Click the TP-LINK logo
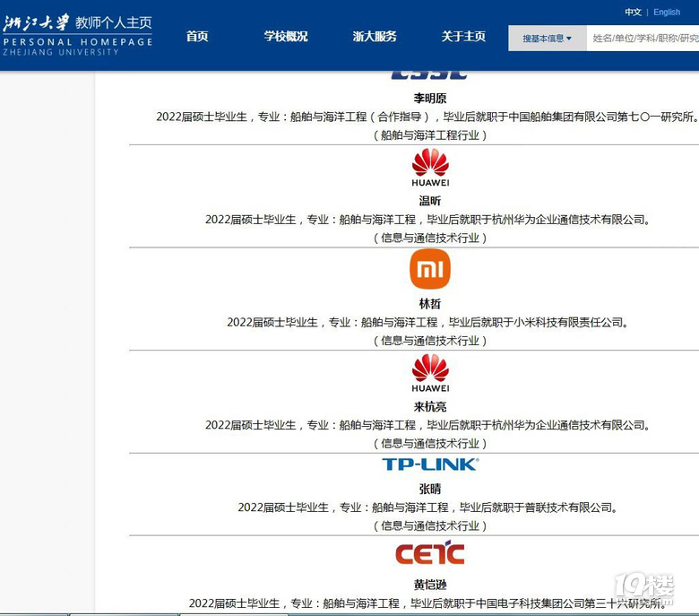Image resolution: width=699 pixels, height=616 pixels. (430, 464)
